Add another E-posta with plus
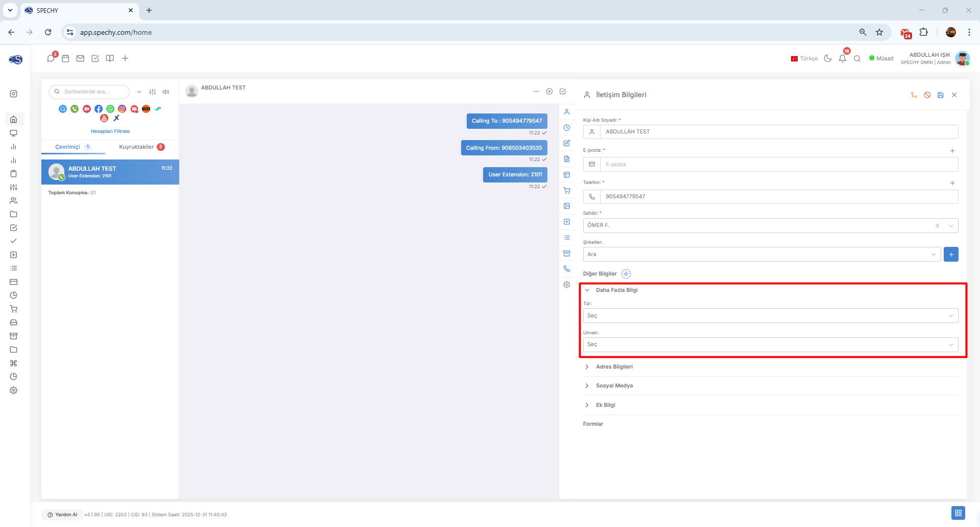 pyautogui.click(x=952, y=151)
